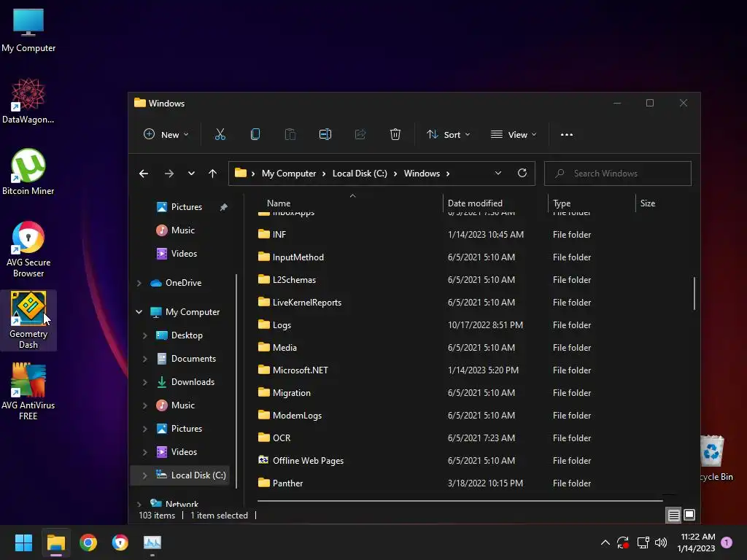Select the My Computer desktop icon
Viewport: 747px width, 560px height.
(x=28, y=31)
